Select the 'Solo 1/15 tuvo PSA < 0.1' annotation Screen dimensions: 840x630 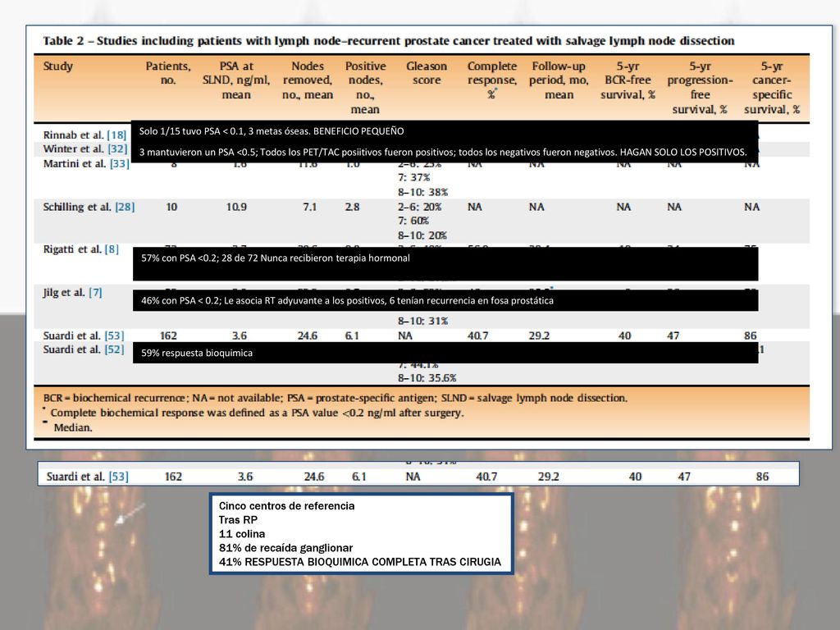click(x=272, y=131)
